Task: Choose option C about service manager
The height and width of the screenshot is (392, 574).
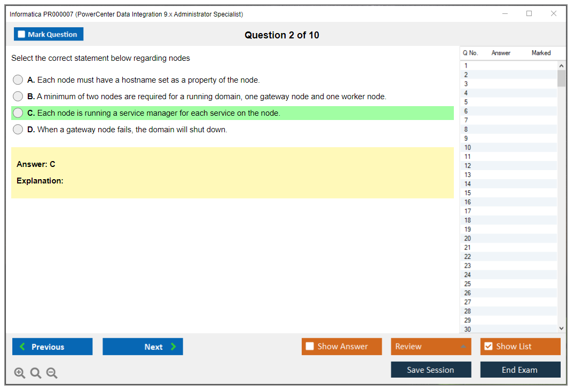Action: click(18, 113)
